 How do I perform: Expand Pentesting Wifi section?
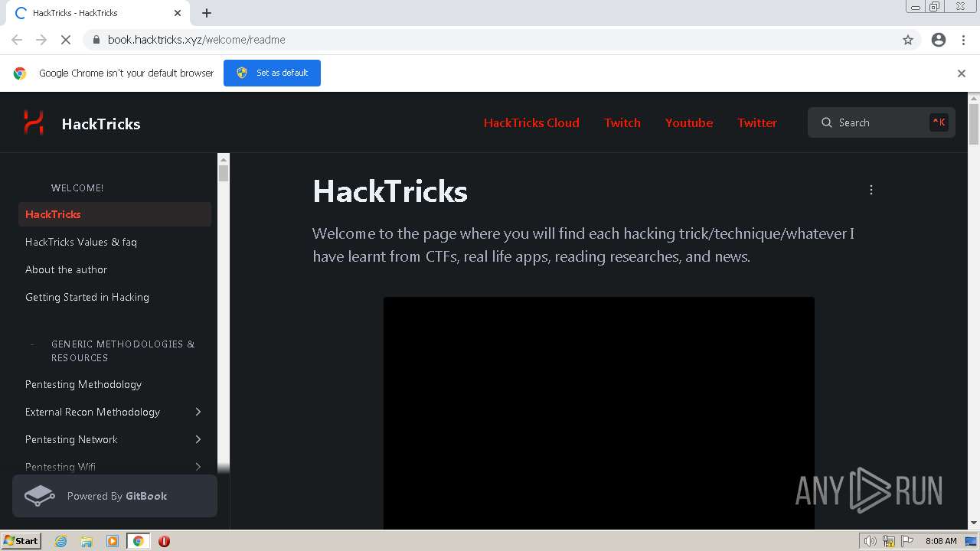pyautogui.click(x=198, y=467)
